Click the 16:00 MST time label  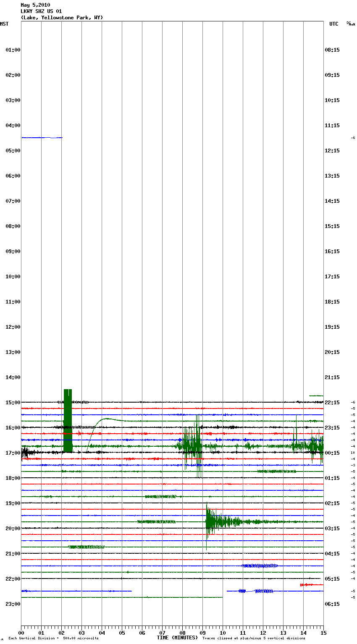click(13, 428)
